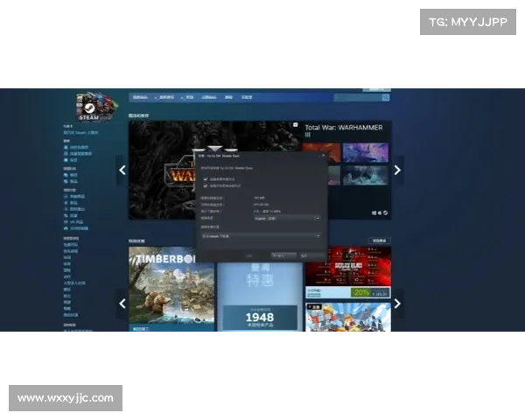Click the controller-friendly gamepad icon in sidebar
525x420 pixels.
point(66,228)
